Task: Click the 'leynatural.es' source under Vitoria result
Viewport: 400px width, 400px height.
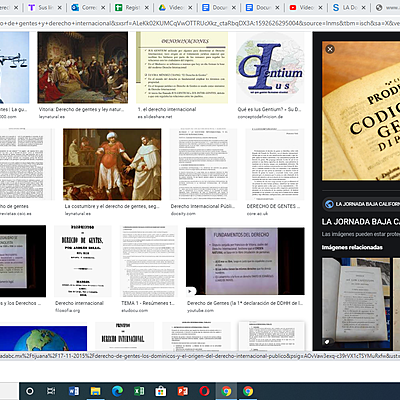Action: pos(52,117)
